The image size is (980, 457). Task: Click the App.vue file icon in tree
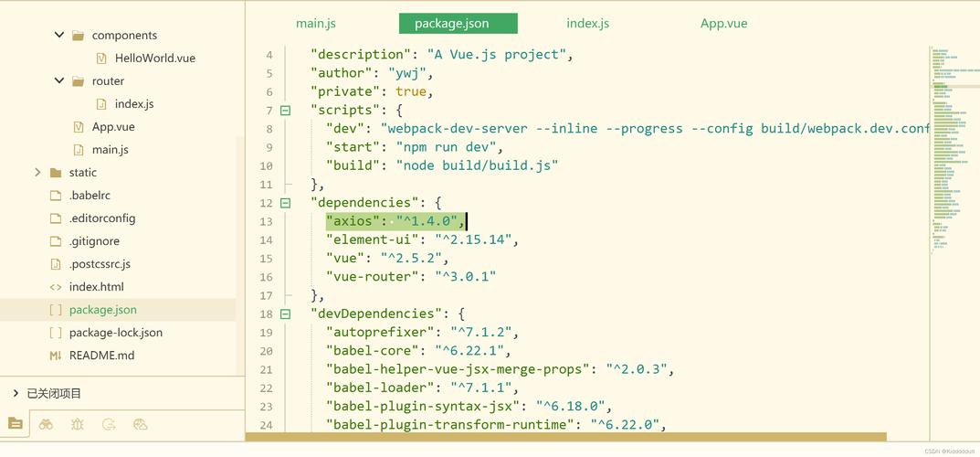click(x=79, y=127)
